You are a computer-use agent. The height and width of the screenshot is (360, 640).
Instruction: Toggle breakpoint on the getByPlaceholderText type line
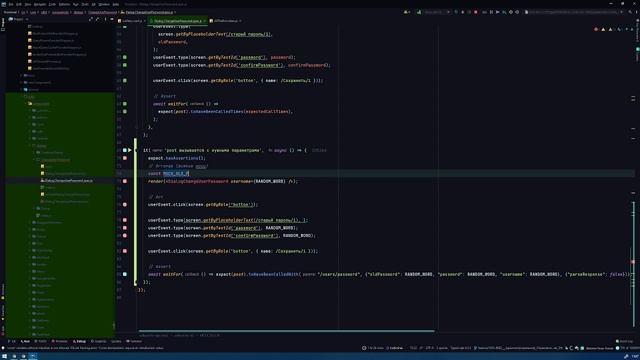[125, 220]
